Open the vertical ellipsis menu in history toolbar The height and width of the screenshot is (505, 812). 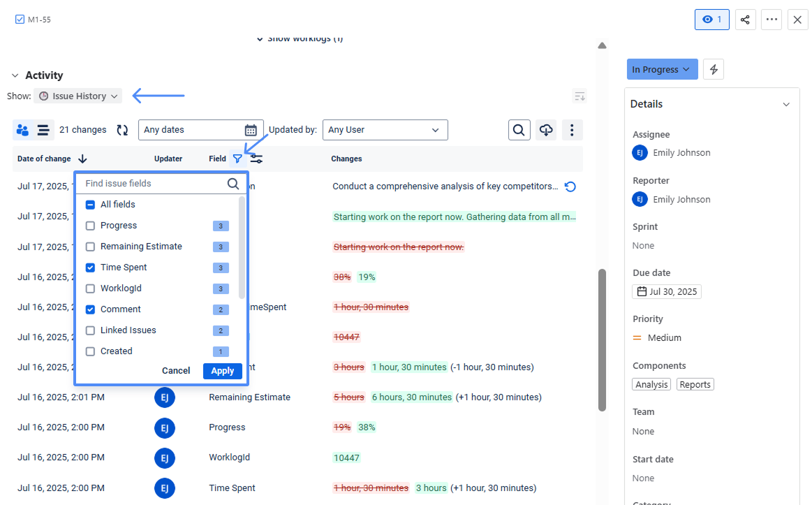coord(572,129)
